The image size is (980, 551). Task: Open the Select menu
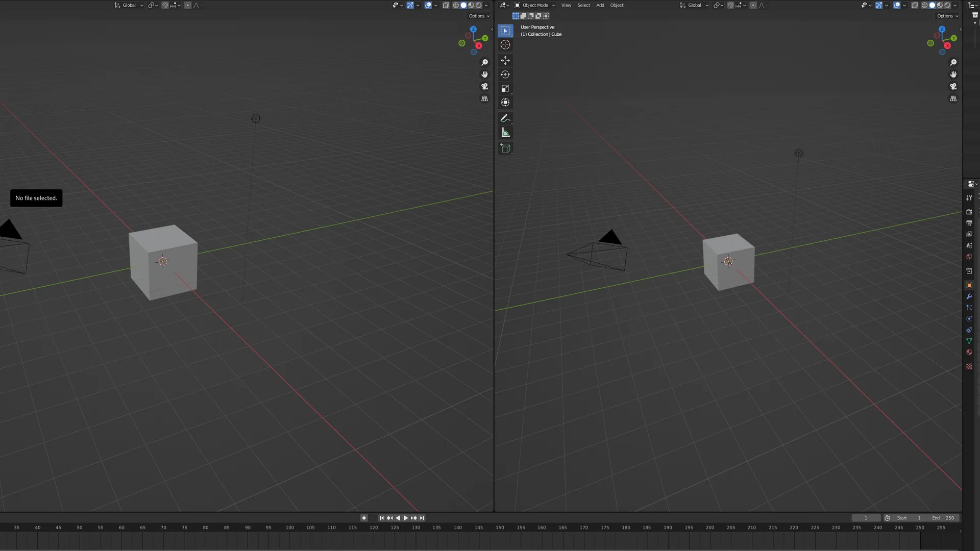(583, 5)
